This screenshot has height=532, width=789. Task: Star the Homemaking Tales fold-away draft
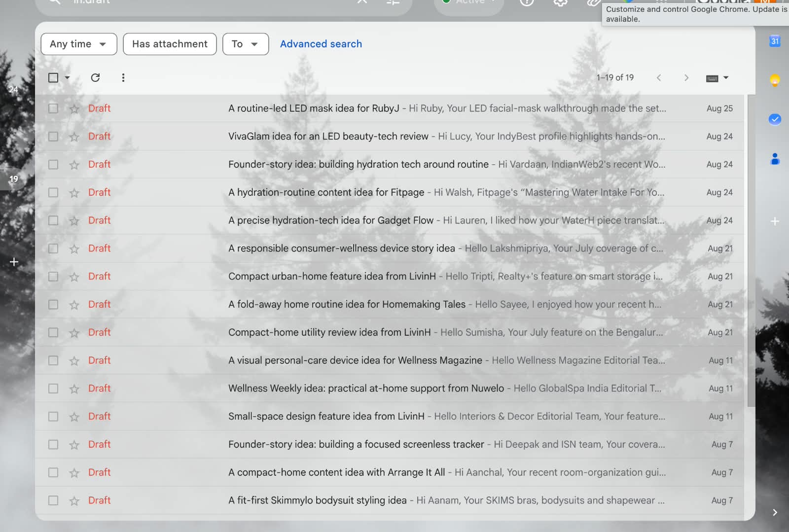[74, 305]
